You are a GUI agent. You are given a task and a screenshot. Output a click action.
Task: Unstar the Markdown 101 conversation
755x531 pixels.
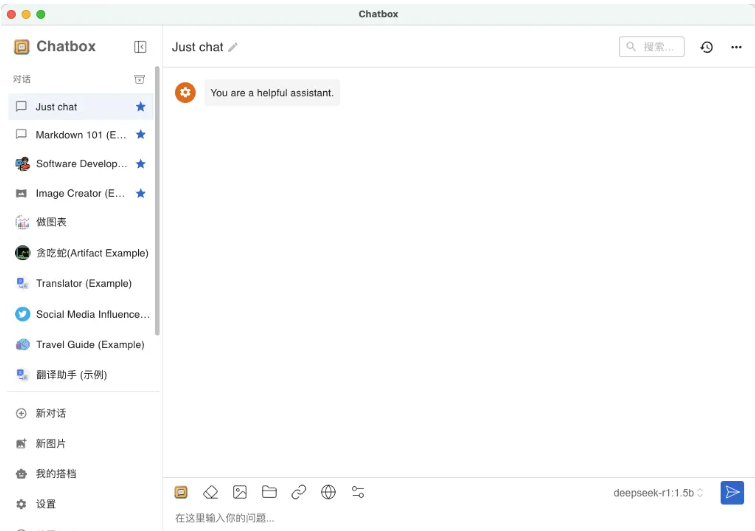coord(141,134)
